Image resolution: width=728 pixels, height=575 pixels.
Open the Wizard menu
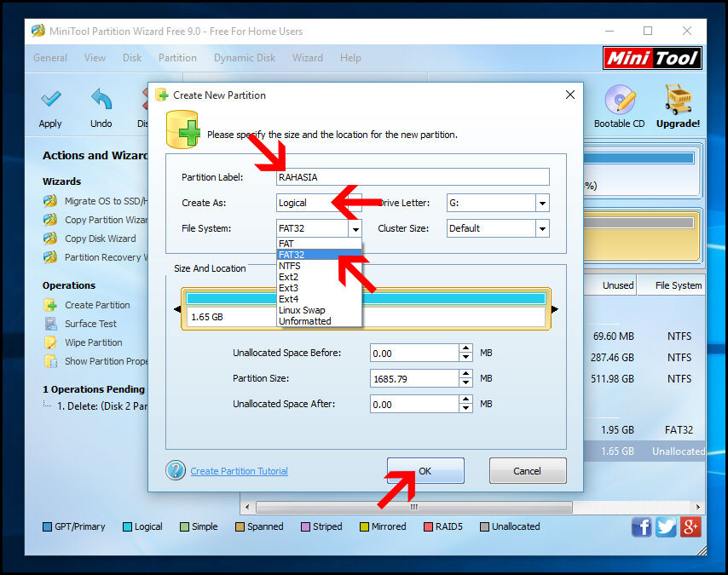pyautogui.click(x=308, y=58)
